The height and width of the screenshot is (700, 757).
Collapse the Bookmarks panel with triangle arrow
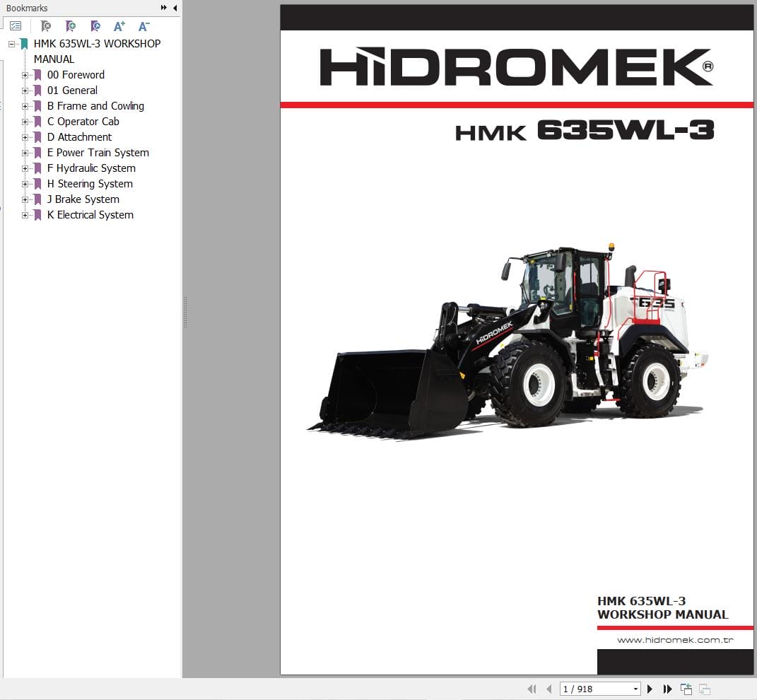(175, 8)
